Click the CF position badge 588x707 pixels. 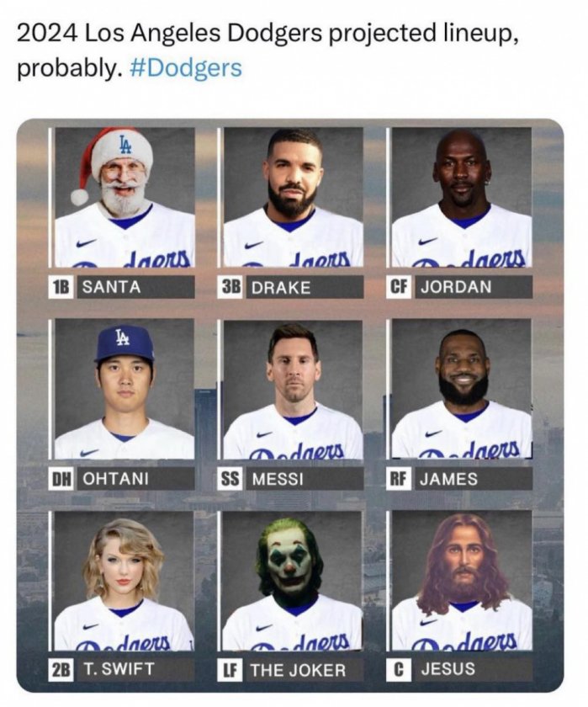tap(399, 287)
